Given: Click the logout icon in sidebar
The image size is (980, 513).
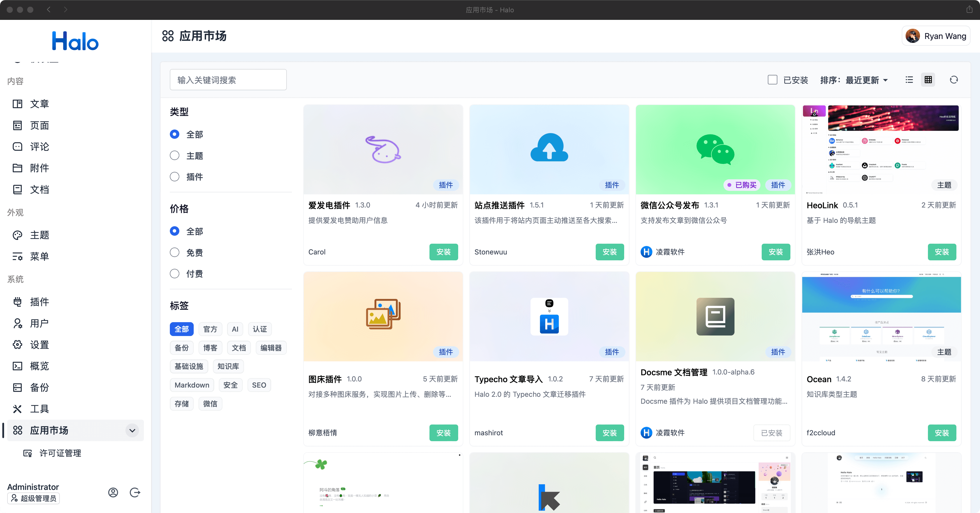Looking at the screenshot, I should [135, 492].
